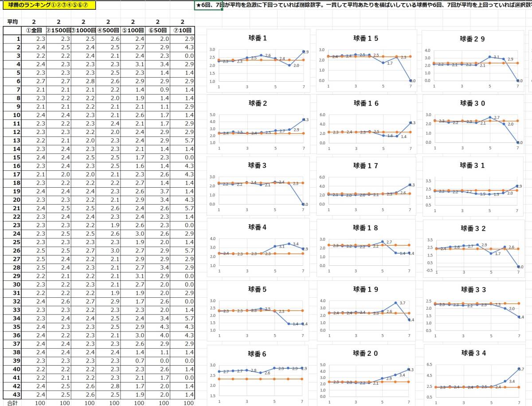Click the ⑥50回 column header
Screen dimensions: 532x406
pos(158,30)
